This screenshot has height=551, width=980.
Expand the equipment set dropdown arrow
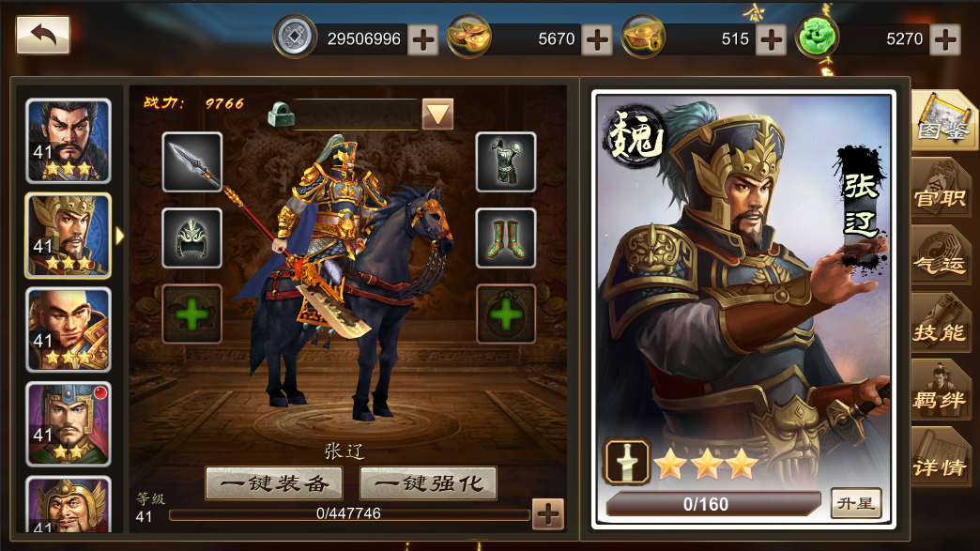(x=437, y=114)
